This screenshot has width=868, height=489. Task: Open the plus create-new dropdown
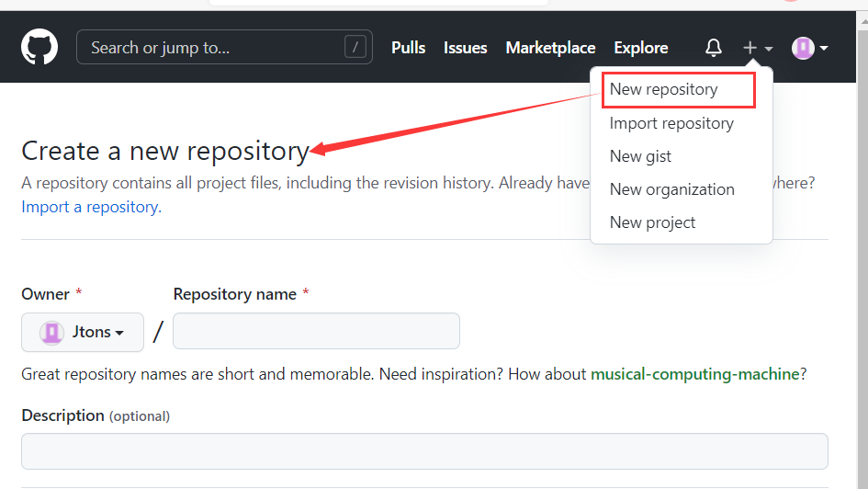click(757, 48)
